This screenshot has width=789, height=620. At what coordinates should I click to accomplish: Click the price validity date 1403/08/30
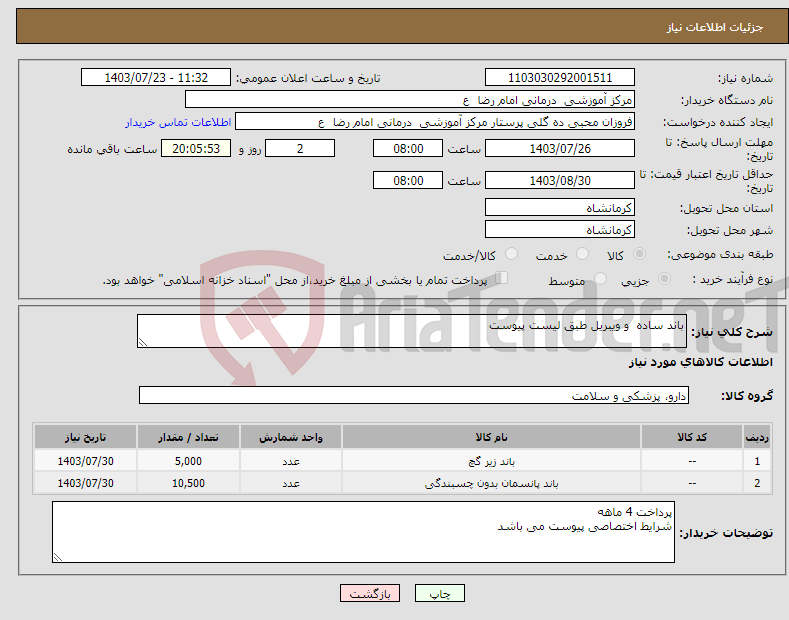tap(560, 180)
